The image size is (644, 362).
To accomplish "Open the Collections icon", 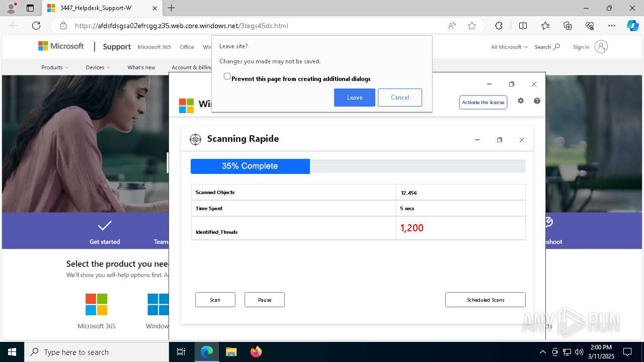I will 568,26.
